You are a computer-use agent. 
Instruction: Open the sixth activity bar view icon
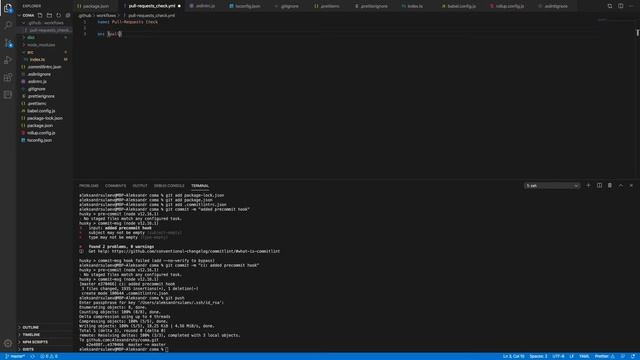(8, 95)
